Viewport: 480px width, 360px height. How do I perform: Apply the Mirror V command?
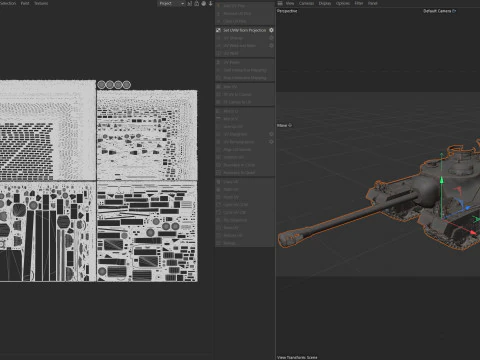click(245, 119)
